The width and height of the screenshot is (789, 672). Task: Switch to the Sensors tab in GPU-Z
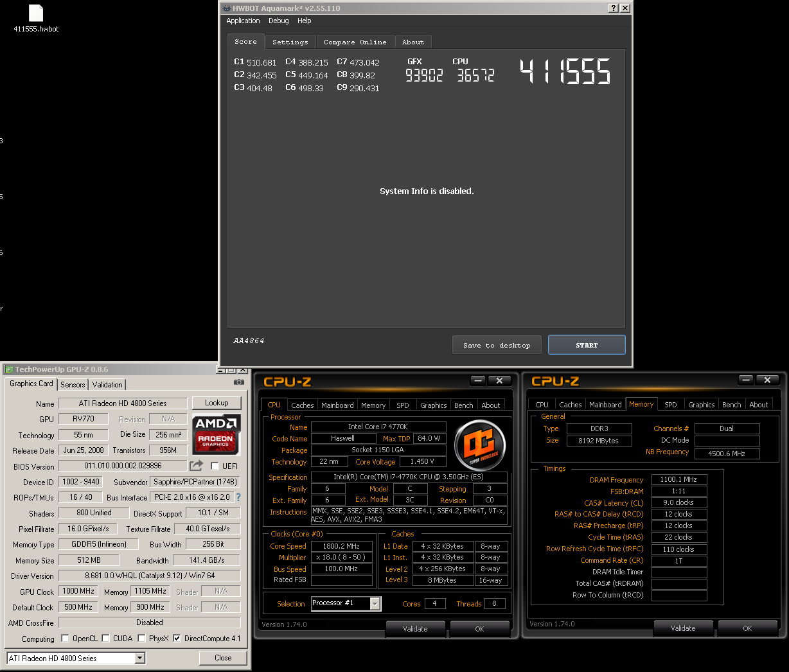(x=73, y=384)
